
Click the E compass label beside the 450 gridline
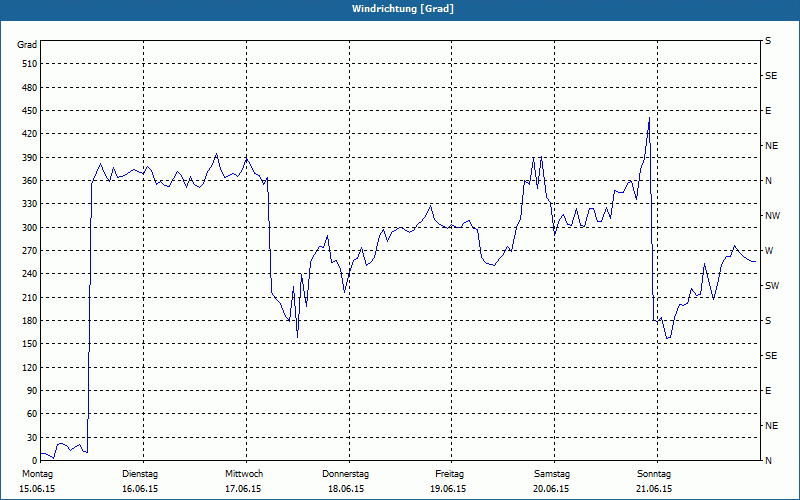(768, 111)
